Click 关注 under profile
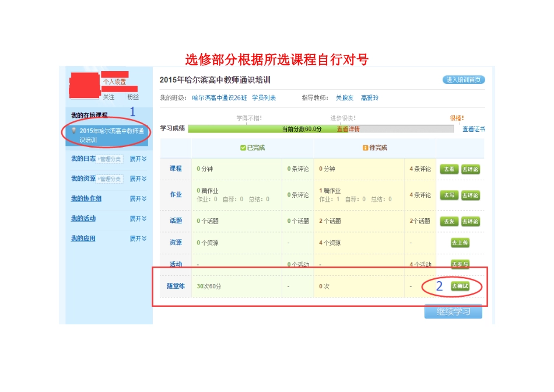The height and width of the screenshot is (392, 554). (x=108, y=97)
